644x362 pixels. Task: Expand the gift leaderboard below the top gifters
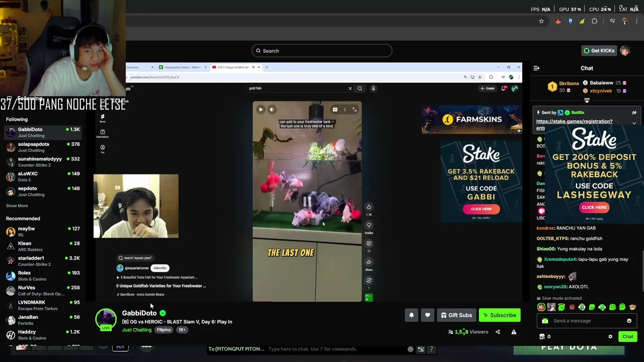[587, 100]
